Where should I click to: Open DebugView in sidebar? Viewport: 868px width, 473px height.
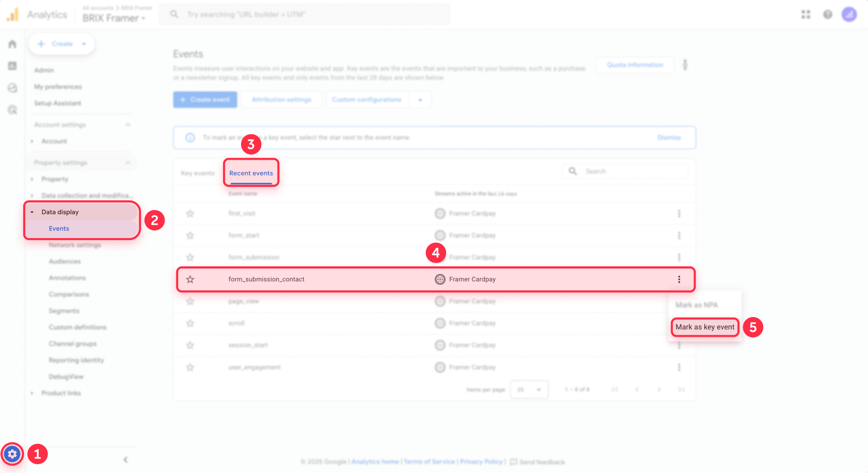click(x=66, y=377)
